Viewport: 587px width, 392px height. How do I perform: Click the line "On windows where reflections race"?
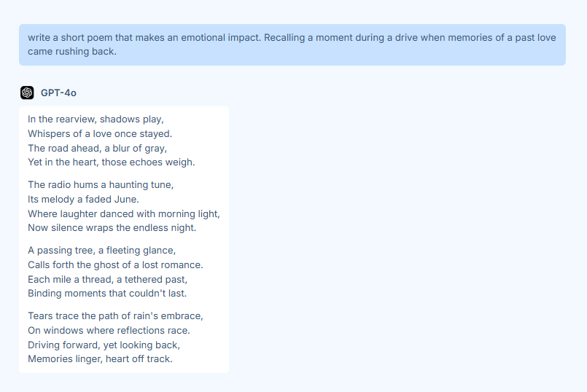[109, 330]
